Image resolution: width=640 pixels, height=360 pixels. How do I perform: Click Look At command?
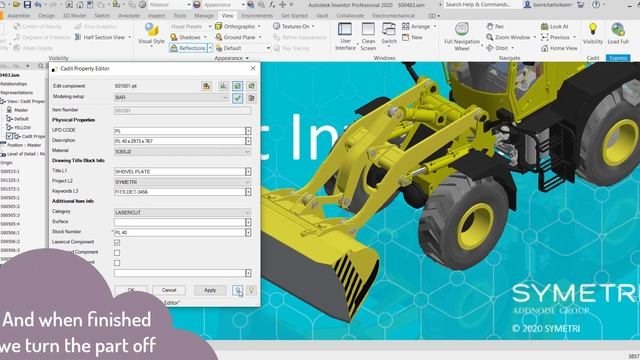click(x=554, y=26)
